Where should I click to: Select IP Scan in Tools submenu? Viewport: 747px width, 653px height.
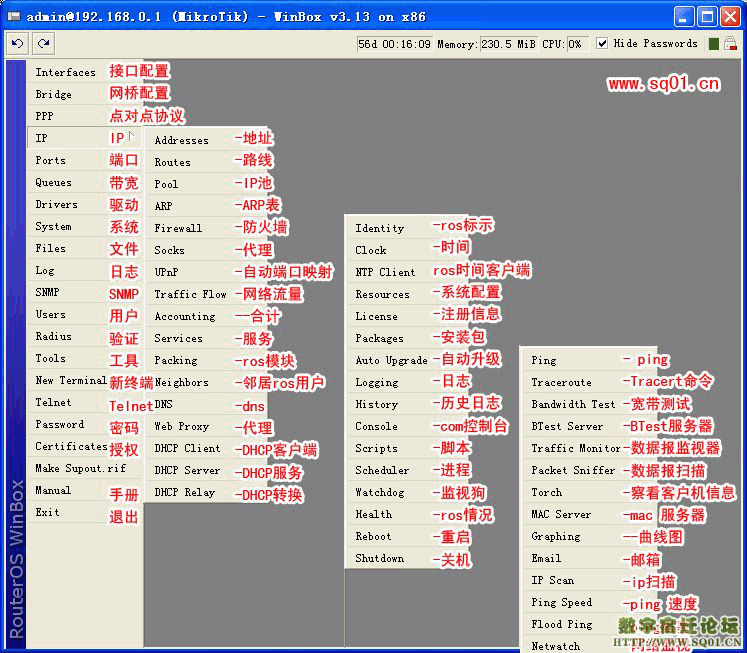click(589, 580)
